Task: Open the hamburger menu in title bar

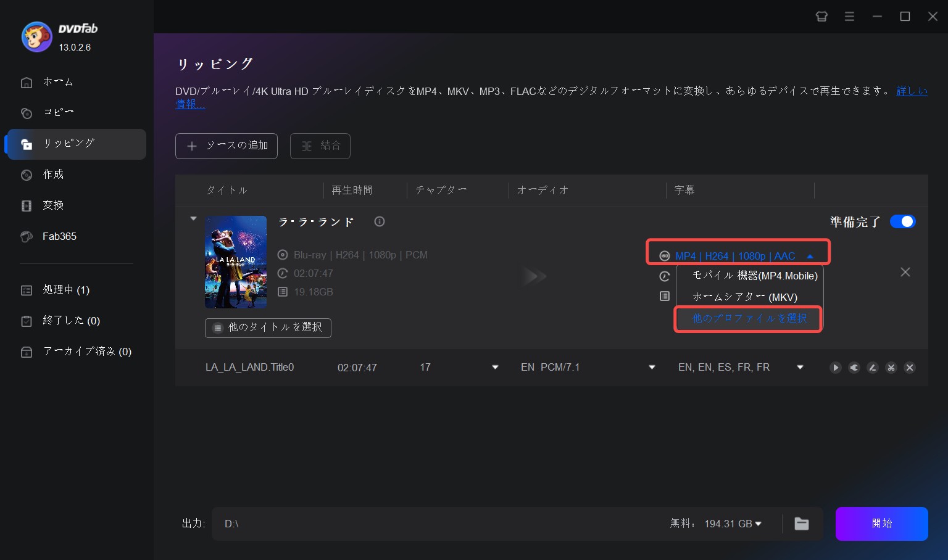Action: [849, 17]
